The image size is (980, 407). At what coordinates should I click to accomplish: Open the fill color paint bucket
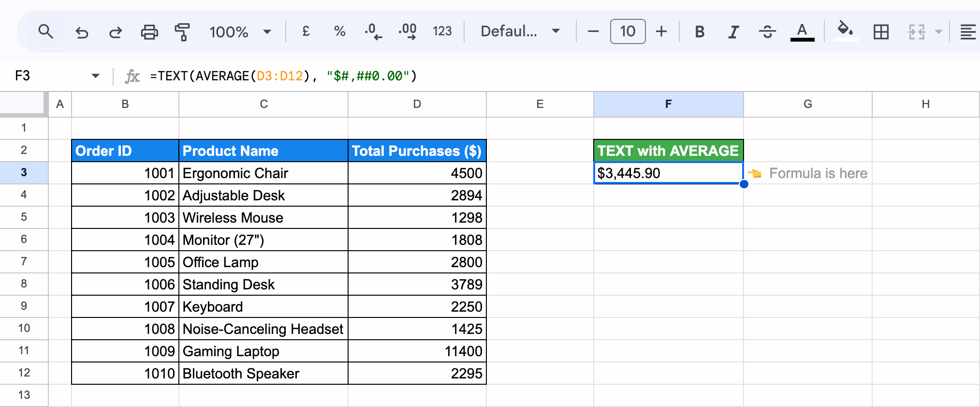pos(846,31)
